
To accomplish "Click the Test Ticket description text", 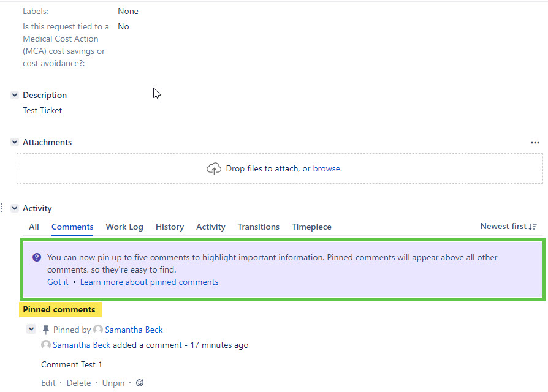I will pyautogui.click(x=42, y=110).
